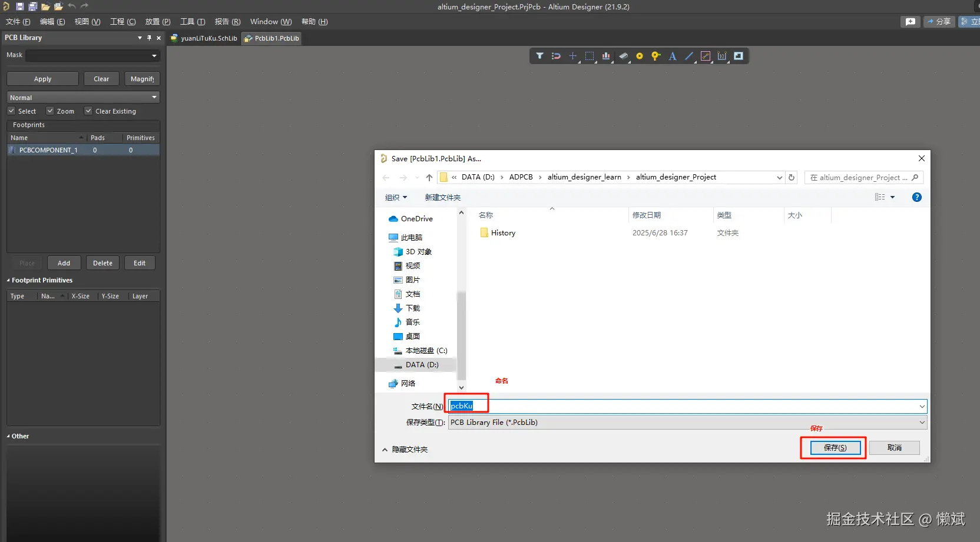Click the Add footprint button
The height and width of the screenshot is (542, 980).
pos(64,263)
